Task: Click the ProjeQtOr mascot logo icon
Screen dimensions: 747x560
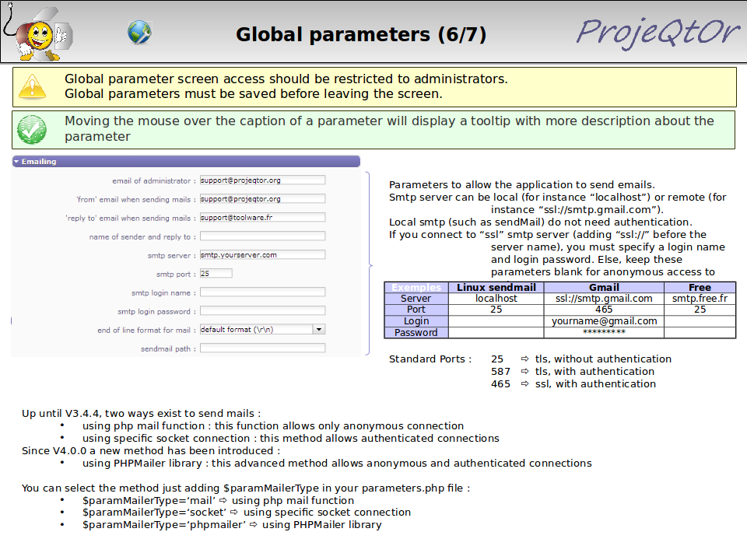Action: coord(37,33)
